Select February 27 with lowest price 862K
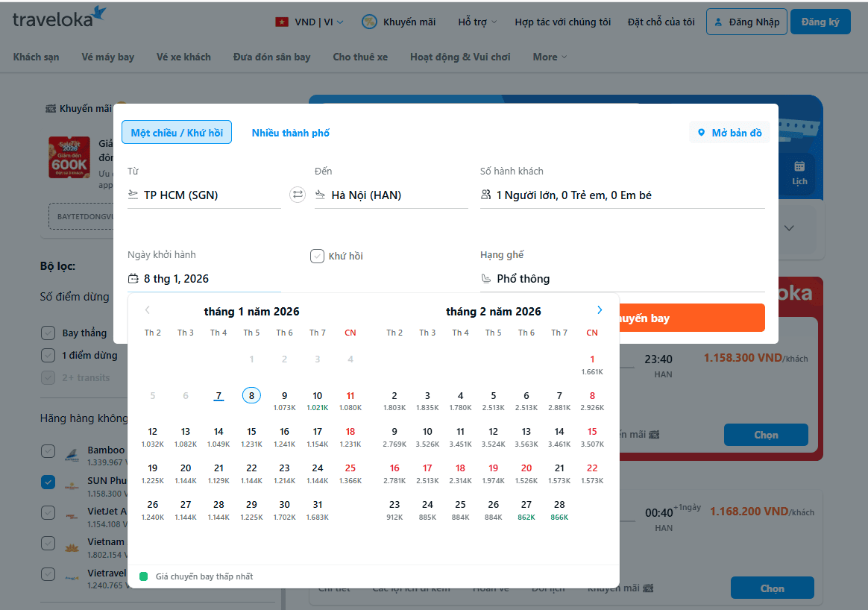 pos(526,509)
